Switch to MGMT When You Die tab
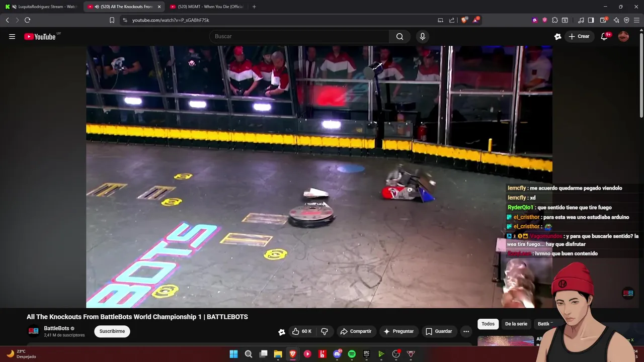Screen dimensions: 644x362 click(206, 7)
